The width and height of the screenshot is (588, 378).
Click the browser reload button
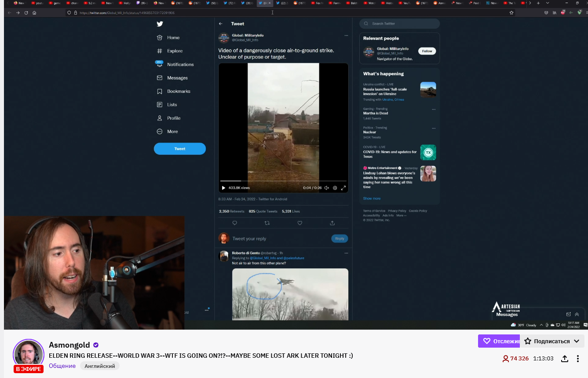[x=26, y=13]
